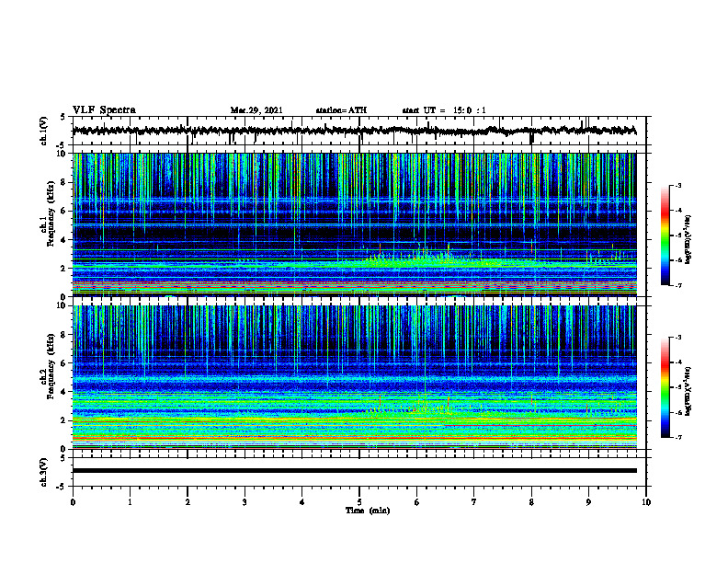Viewport: 728px width, 563px height.
Task: Click the "Time (min)" axis title
Action: click(368, 511)
